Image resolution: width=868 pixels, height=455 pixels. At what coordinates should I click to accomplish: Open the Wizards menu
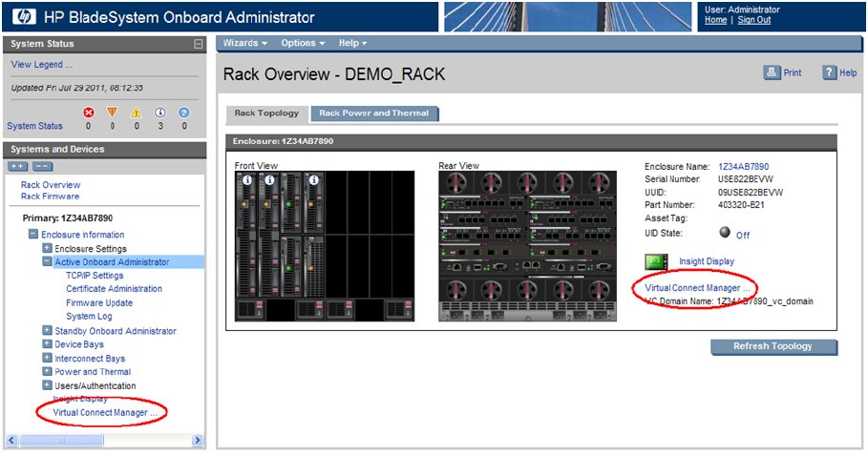[x=245, y=43]
